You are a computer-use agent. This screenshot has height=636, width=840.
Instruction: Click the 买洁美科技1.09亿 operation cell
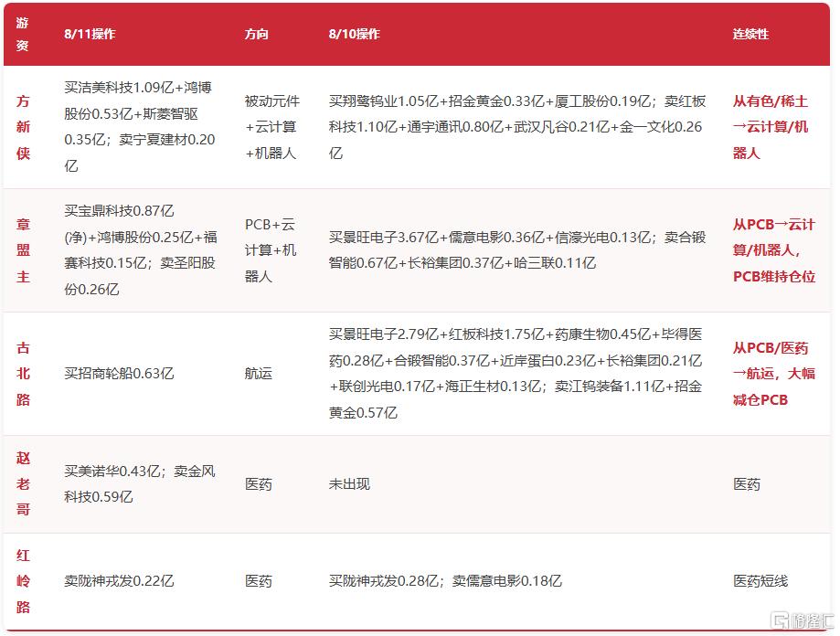pyautogui.click(x=139, y=127)
